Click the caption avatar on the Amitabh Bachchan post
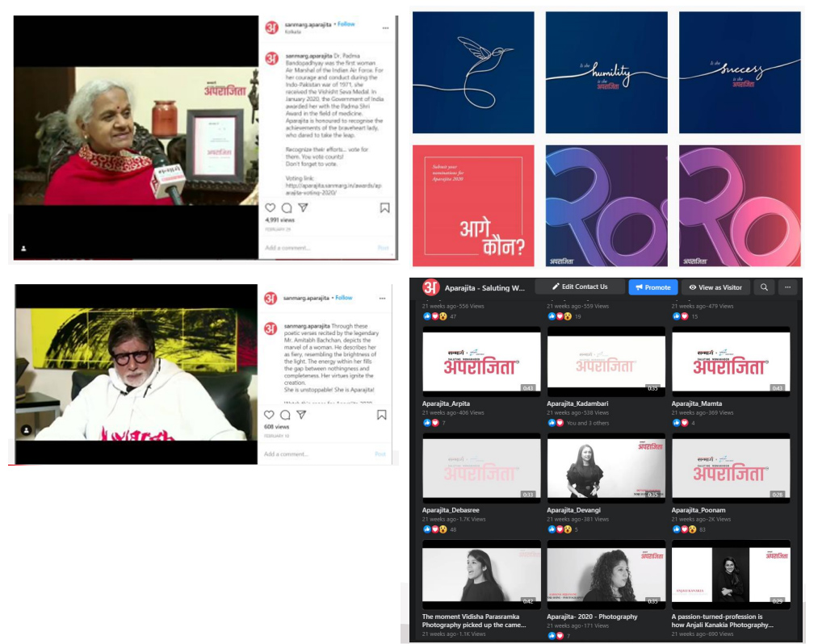The height and width of the screenshot is (644, 818). click(x=271, y=328)
